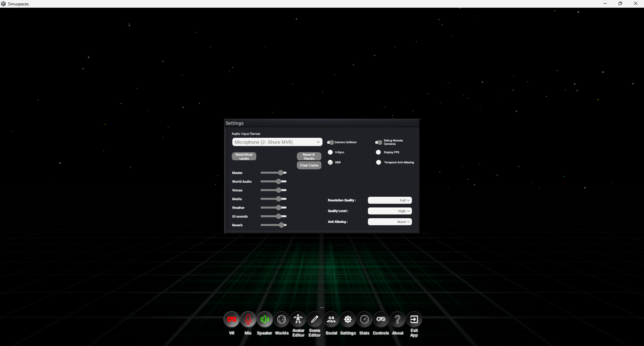Click the Voices volume slider
The height and width of the screenshot is (346, 644).
tap(273, 190)
